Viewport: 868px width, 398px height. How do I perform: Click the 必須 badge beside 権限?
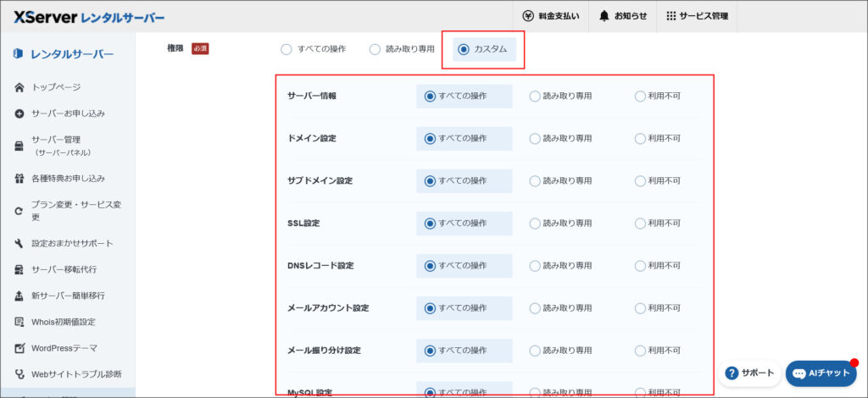pos(200,48)
